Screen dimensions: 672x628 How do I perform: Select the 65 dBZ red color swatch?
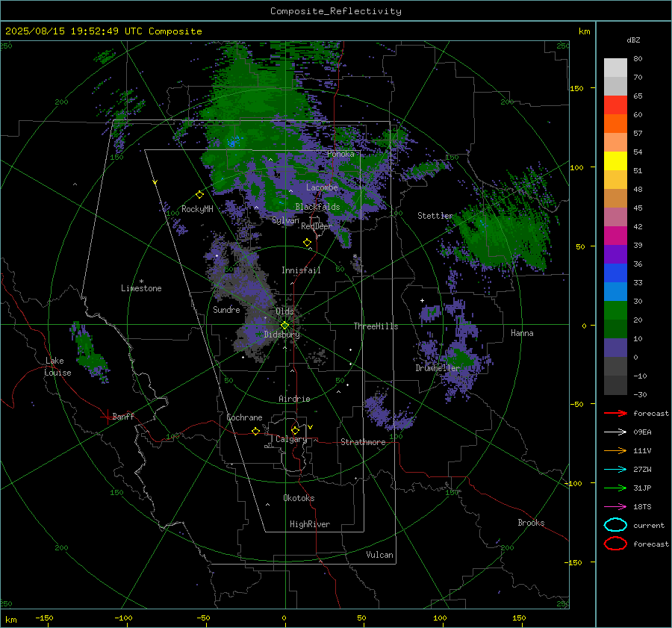pyautogui.click(x=615, y=105)
